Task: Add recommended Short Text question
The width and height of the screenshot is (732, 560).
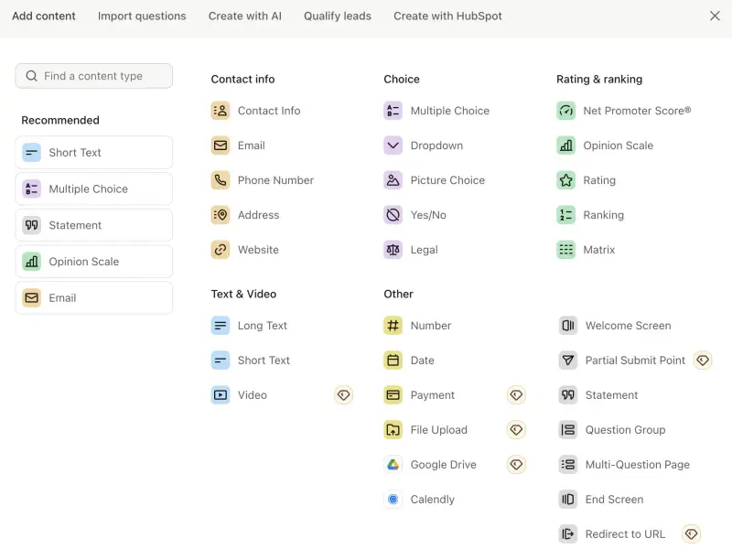Action: coord(94,153)
